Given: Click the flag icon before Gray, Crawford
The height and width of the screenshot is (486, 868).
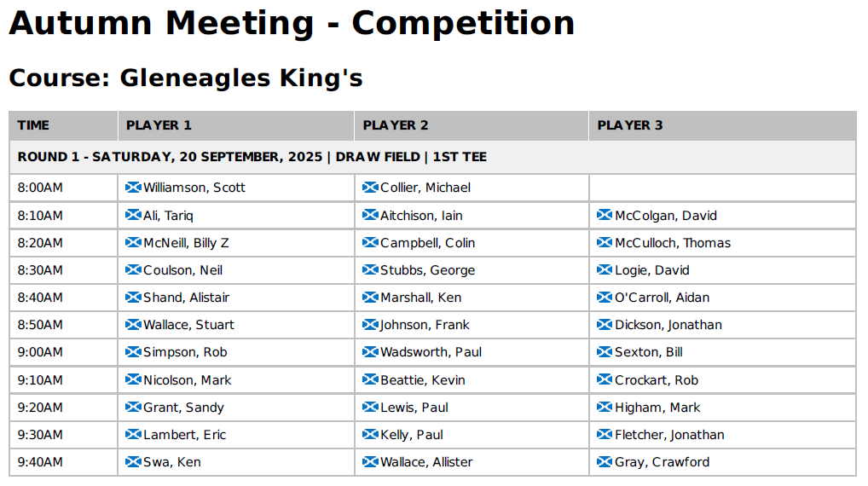Looking at the screenshot, I should (605, 461).
